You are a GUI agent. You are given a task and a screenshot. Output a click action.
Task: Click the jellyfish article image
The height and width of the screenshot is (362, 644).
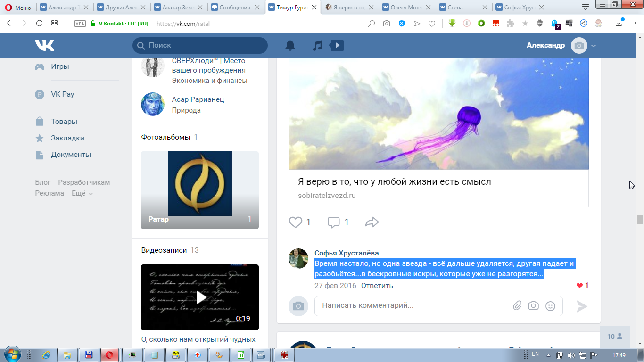point(438,114)
